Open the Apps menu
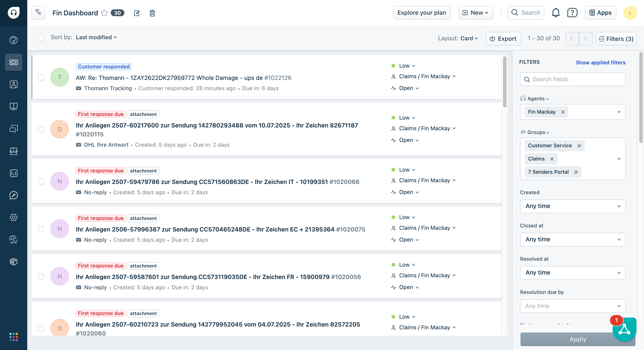This screenshot has height=350, width=644. pos(600,13)
